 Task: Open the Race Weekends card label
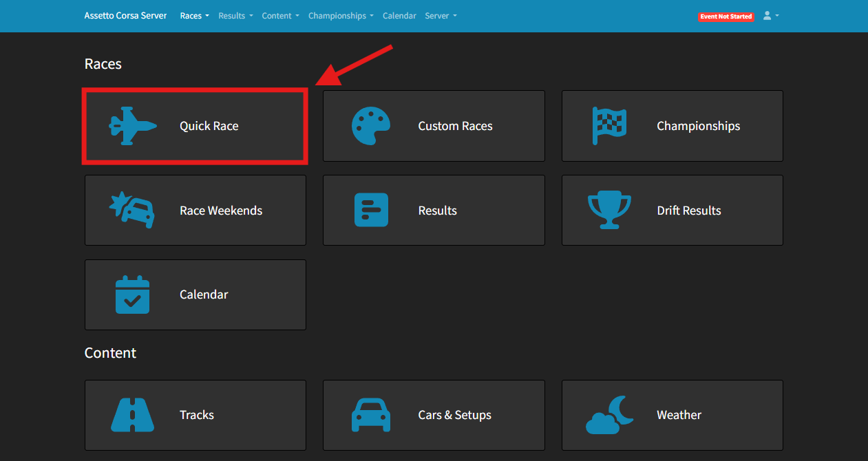pos(221,211)
